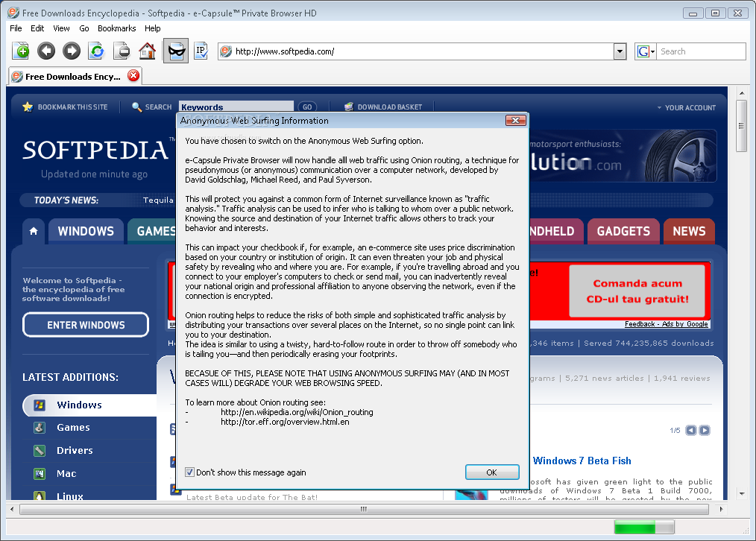Open the File menu
Screen dimensions: 756x541
[16, 28]
